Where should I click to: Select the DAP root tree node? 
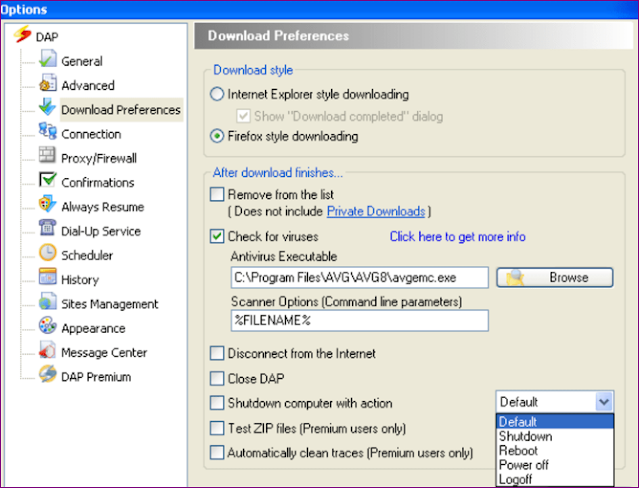pyautogui.click(x=47, y=37)
